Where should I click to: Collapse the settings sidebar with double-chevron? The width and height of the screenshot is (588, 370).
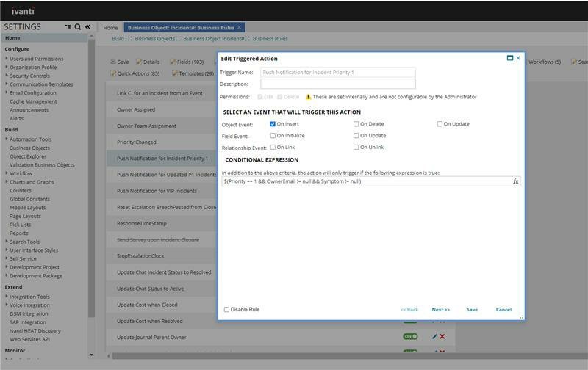87,27
